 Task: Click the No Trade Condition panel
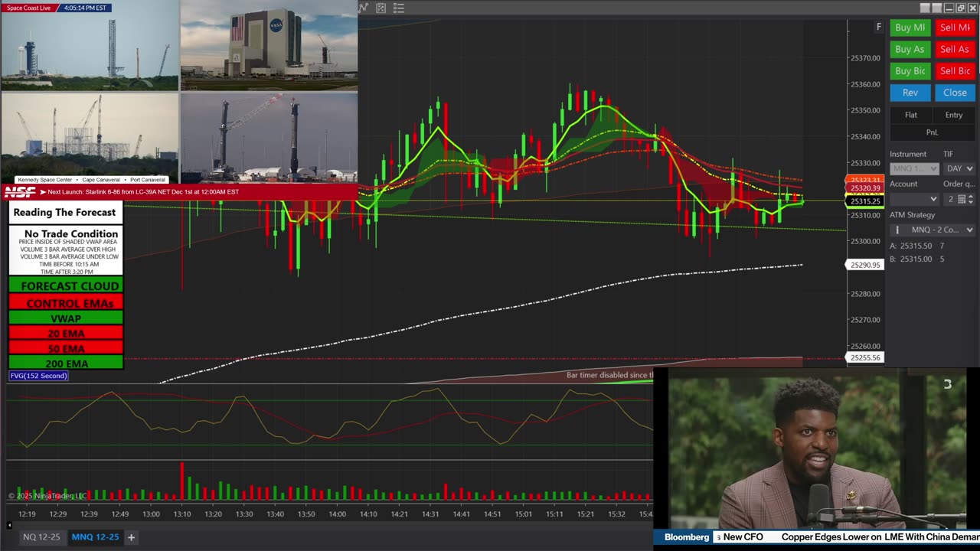pos(66,250)
